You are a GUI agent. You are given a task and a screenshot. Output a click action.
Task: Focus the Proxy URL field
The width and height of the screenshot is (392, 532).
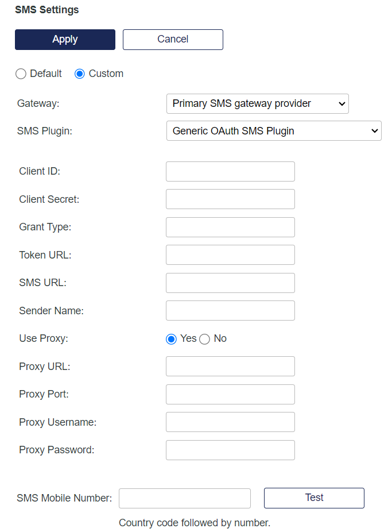click(230, 367)
